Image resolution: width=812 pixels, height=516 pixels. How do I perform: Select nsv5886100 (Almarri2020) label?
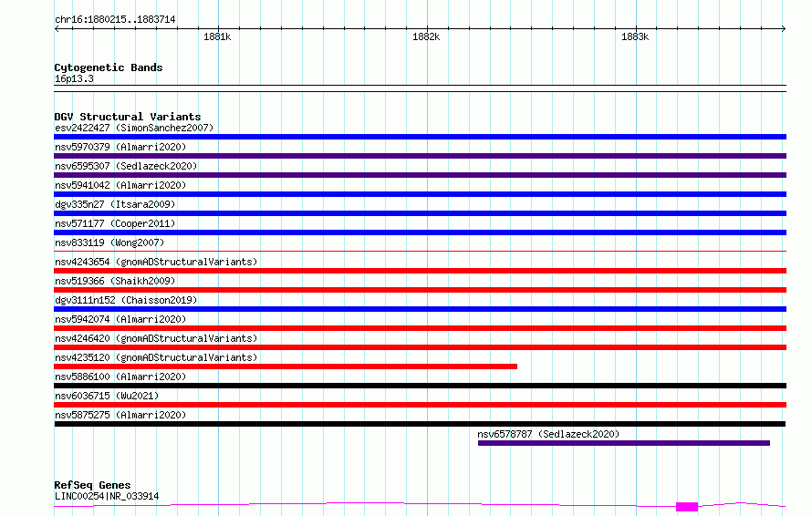tap(120, 377)
